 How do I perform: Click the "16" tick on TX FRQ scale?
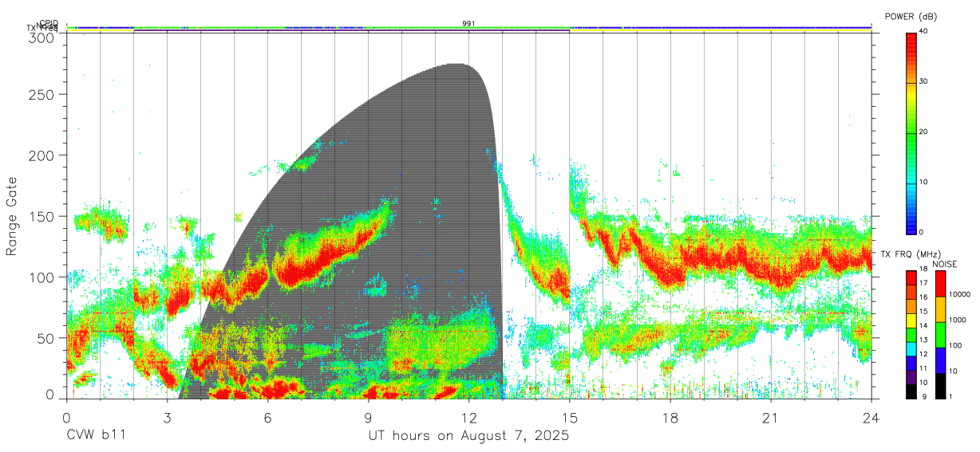point(923,297)
